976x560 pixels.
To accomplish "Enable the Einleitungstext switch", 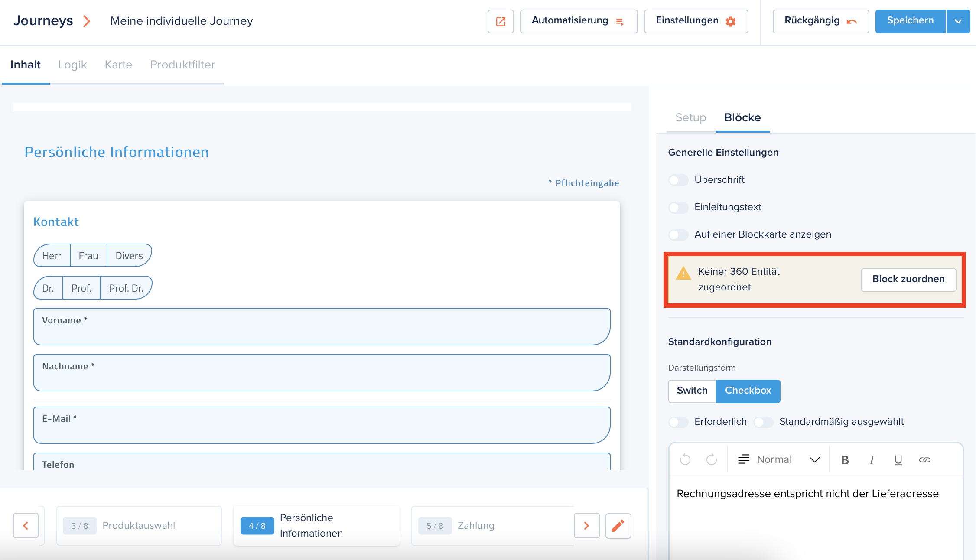I will 678,208.
